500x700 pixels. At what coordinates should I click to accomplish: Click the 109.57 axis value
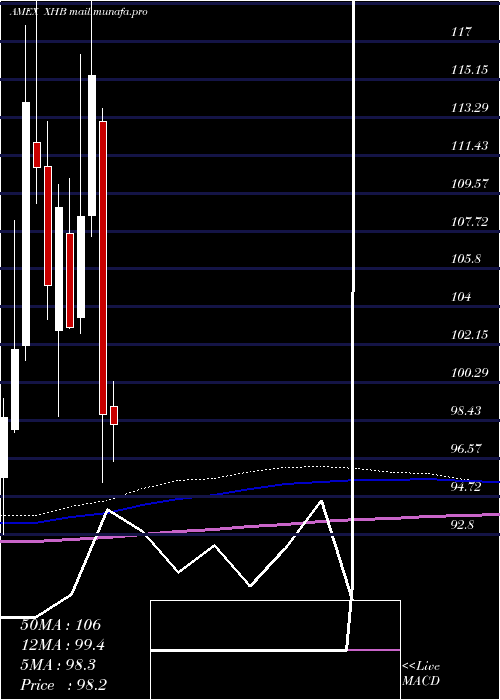tap(469, 183)
